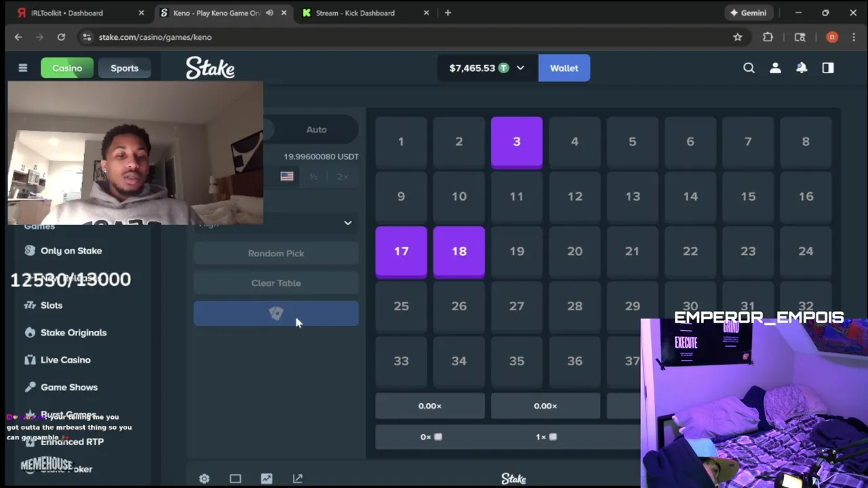Image resolution: width=868 pixels, height=488 pixels.
Task: Pick keno number 12 tile
Action: coord(574,197)
